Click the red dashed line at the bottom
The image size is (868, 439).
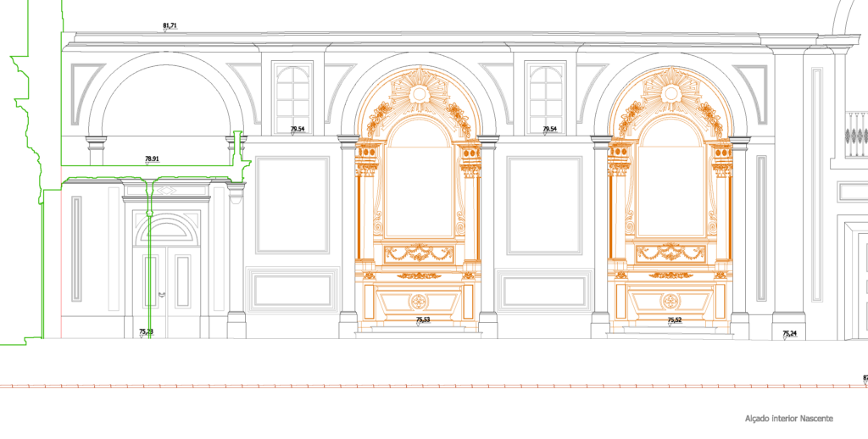point(424,386)
